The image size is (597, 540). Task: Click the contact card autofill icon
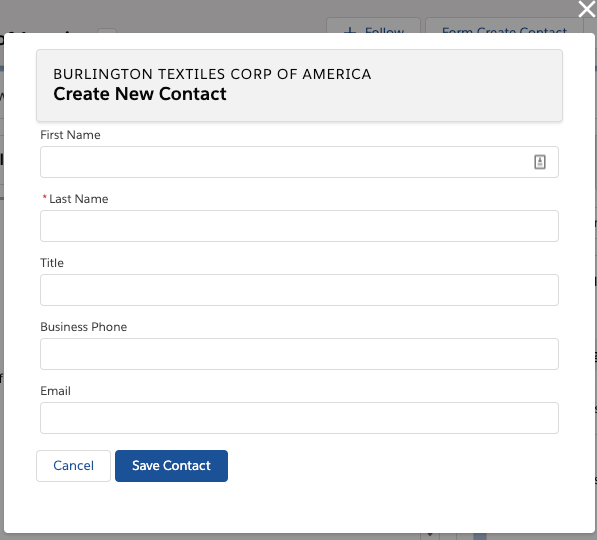pos(540,162)
